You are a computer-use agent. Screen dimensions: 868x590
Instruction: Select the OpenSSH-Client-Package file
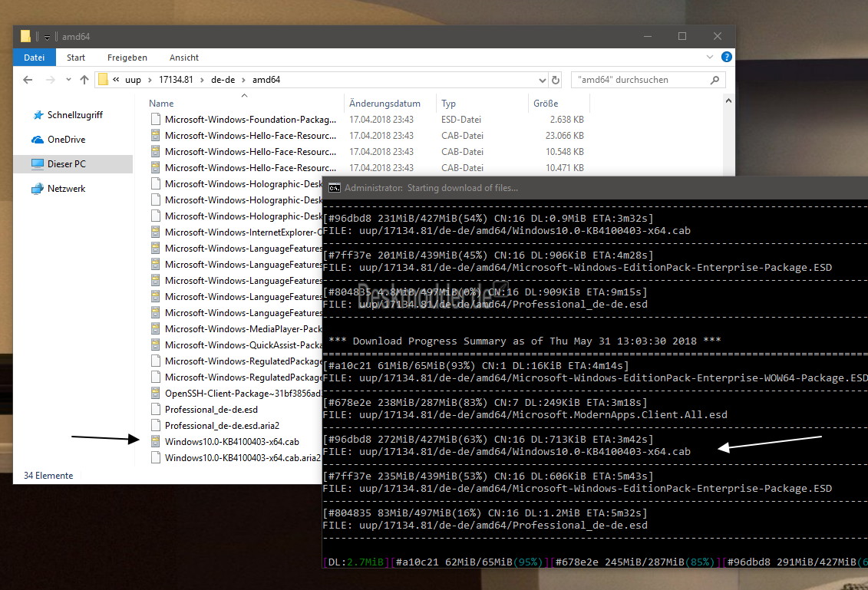point(243,394)
